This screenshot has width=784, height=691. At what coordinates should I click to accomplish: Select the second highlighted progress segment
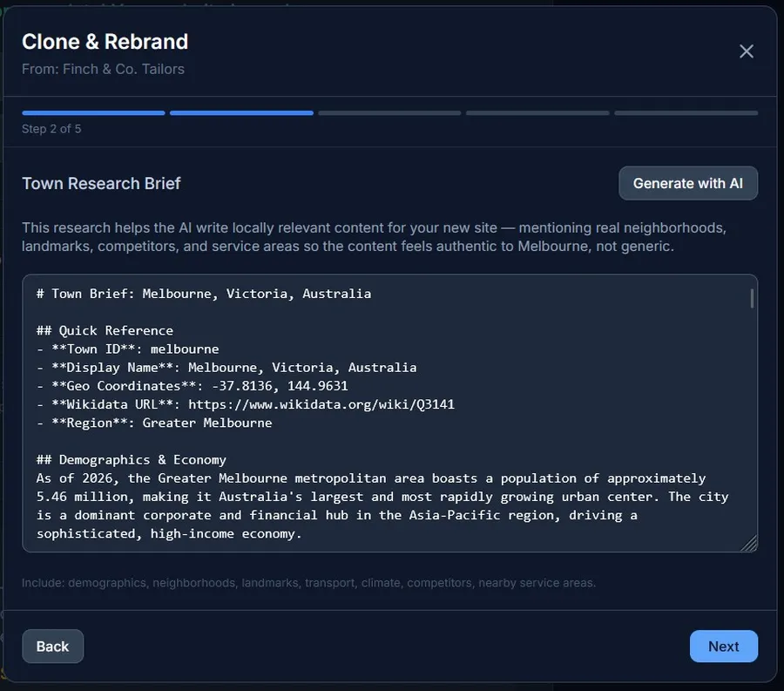[241, 112]
